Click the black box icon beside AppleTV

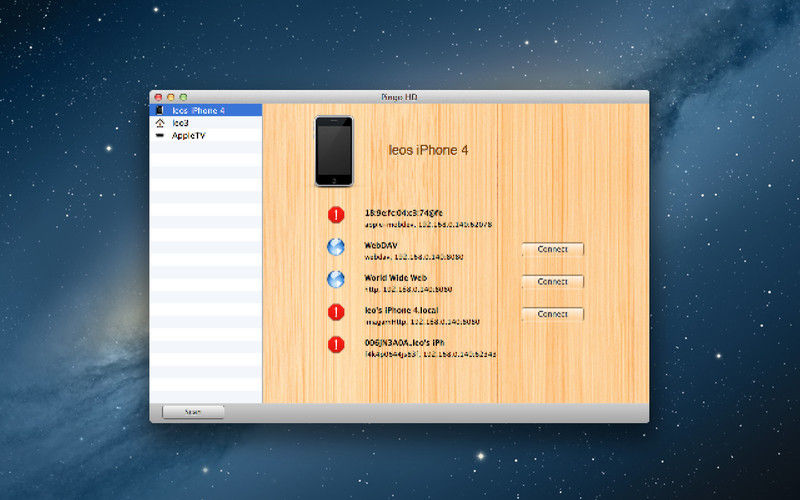click(160, 136)
